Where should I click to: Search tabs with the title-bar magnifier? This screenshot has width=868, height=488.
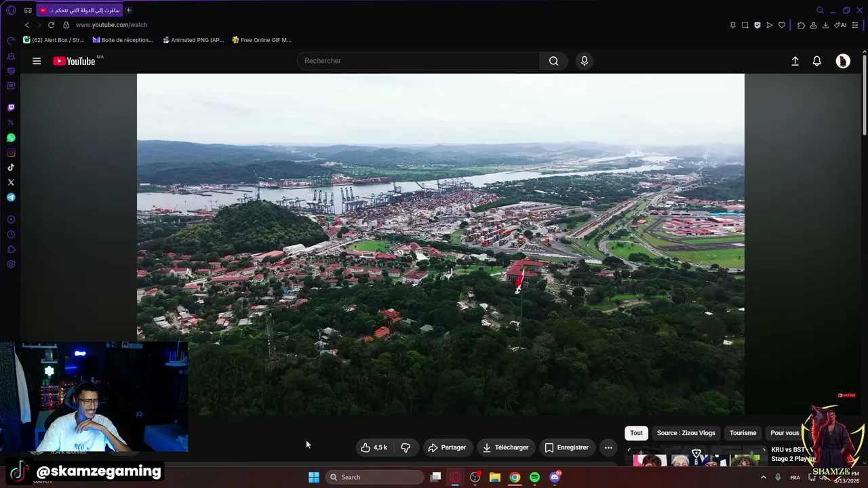point(820,10)
